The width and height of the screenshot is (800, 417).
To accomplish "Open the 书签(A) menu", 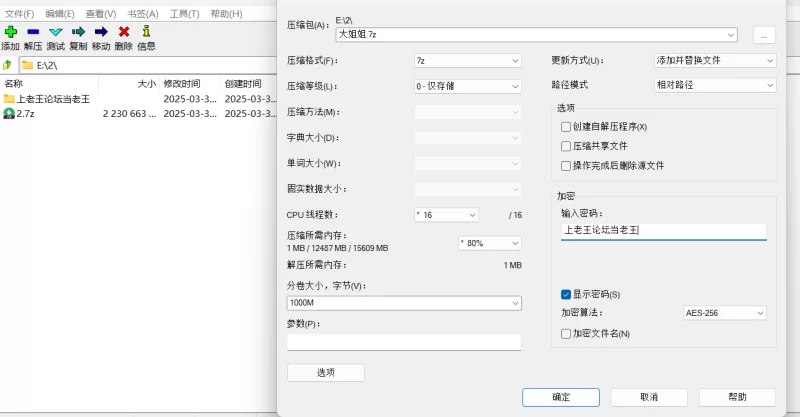I will click(142, 14).
